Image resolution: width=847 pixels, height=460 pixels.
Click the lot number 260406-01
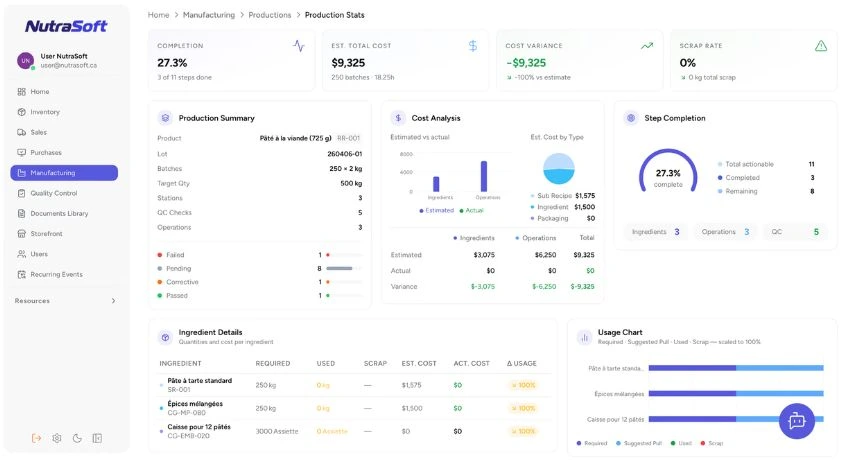345,154
